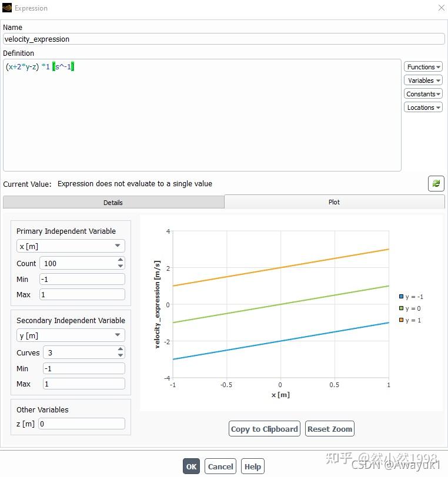Open Primary Independent Variable x [m] combo box
This screenshot has height=477, width=448.
point(71,246)
